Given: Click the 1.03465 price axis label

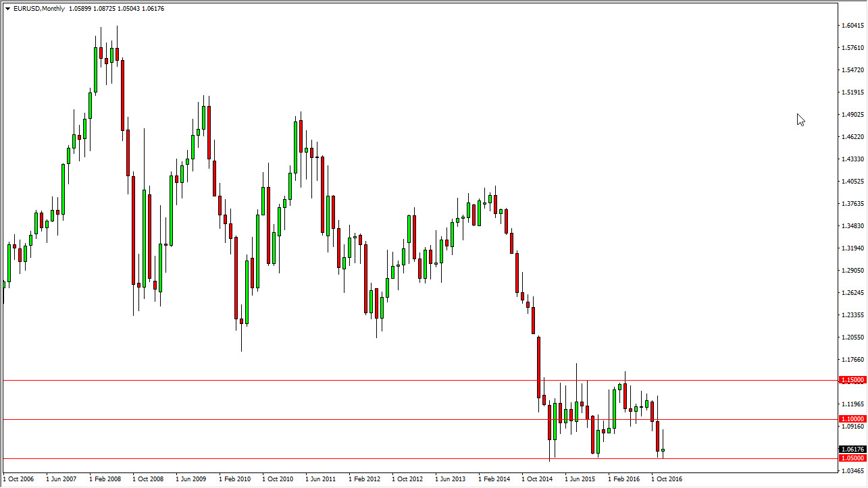Looking at the screenshot, I should tap(852, 471).
